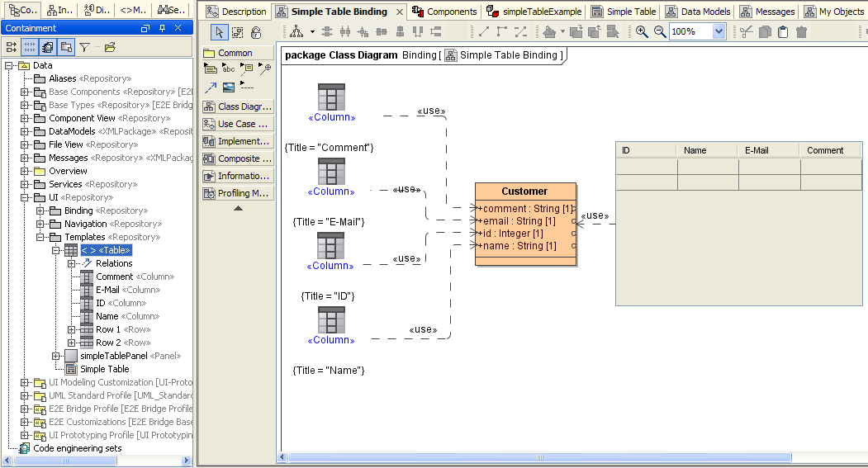Select the image shape tool in Common palette
868x468 pixels.
[229, 87]
